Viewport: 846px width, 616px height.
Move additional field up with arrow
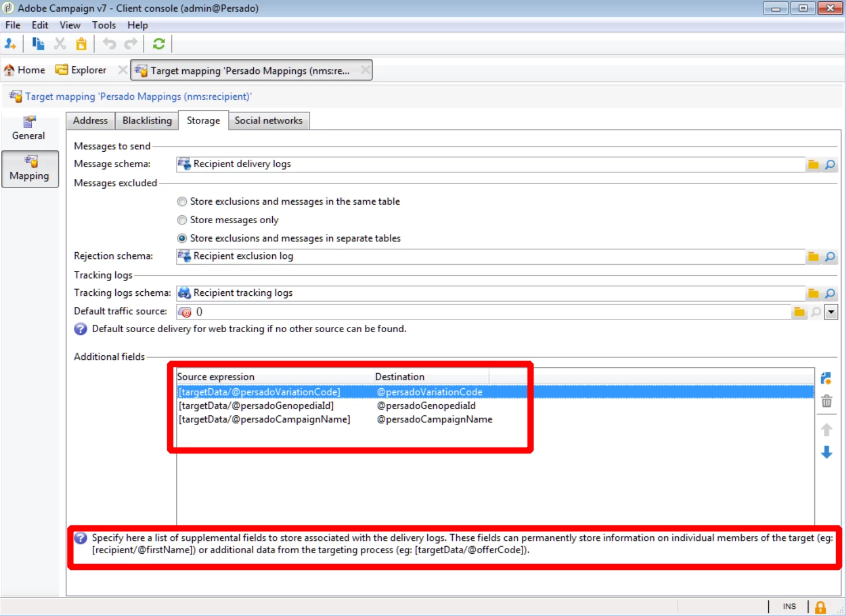[x=826, y=430]
